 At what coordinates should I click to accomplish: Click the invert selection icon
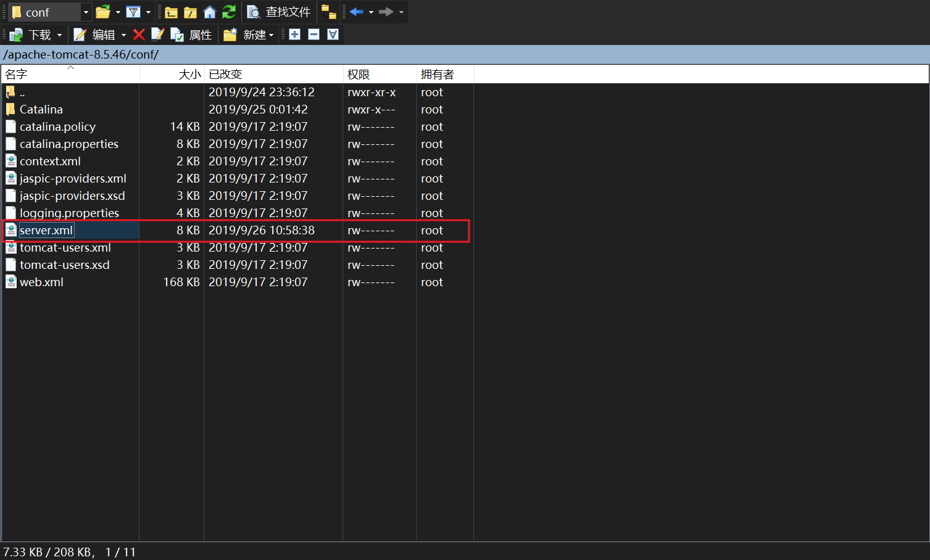333,35
